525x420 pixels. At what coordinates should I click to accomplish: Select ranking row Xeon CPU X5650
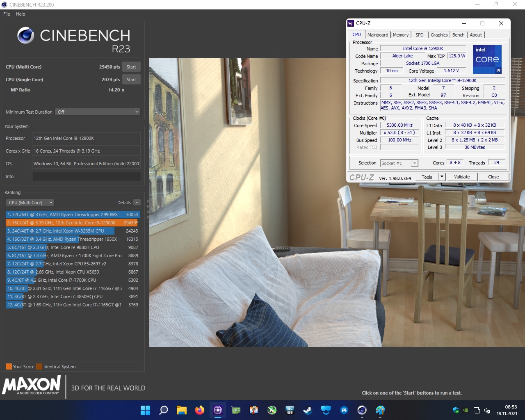(73, 272)
